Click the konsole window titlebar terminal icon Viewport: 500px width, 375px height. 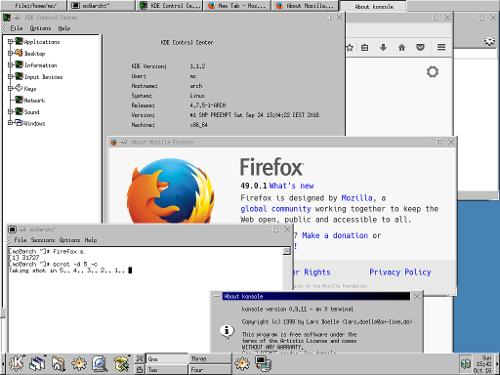pos(12,229)
